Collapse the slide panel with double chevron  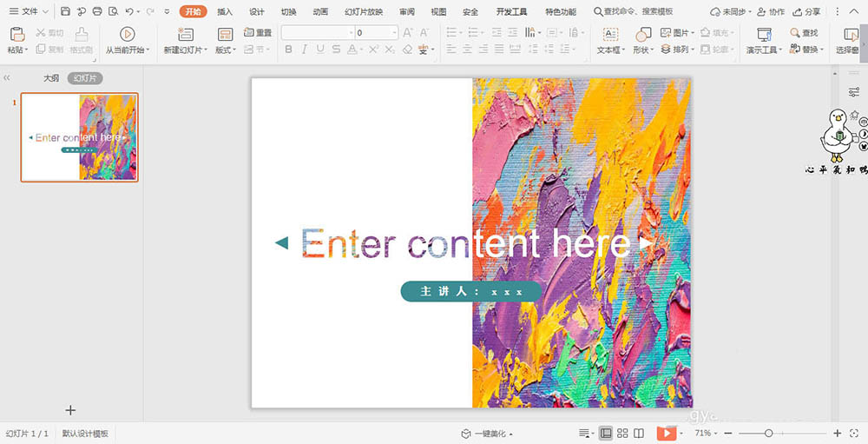tap(7, 78)
